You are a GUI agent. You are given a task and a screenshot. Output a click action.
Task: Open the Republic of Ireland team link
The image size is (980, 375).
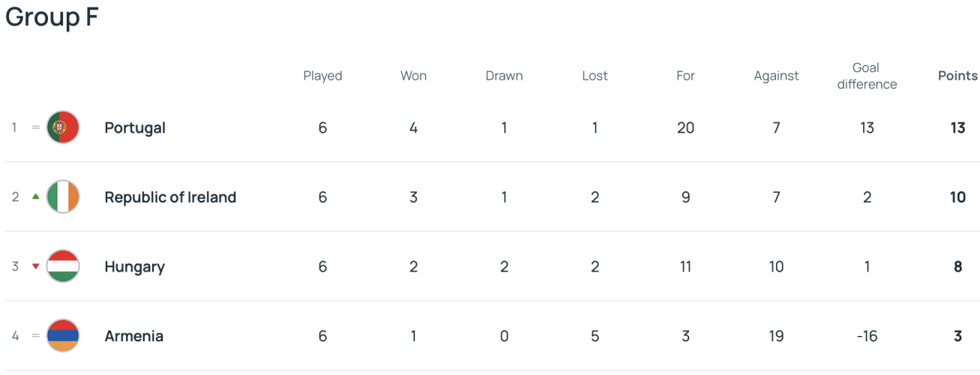point(170,197)
